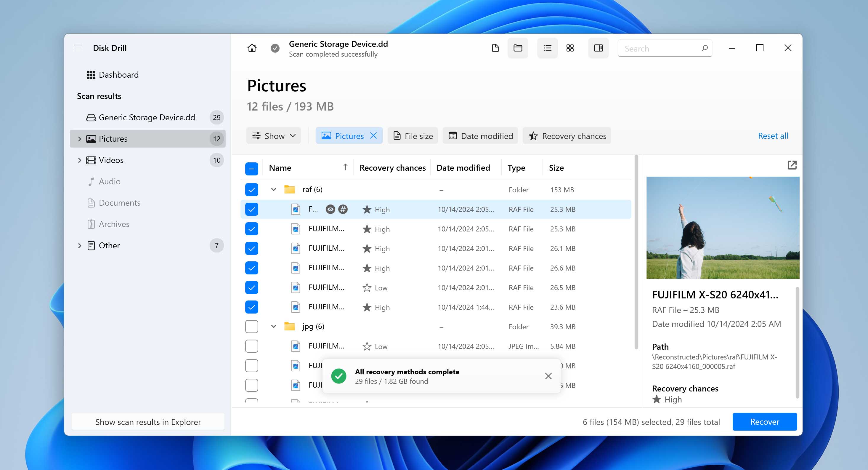Sort by the Name column header
The height and width of the screenshot is (470, 868).
308,167
